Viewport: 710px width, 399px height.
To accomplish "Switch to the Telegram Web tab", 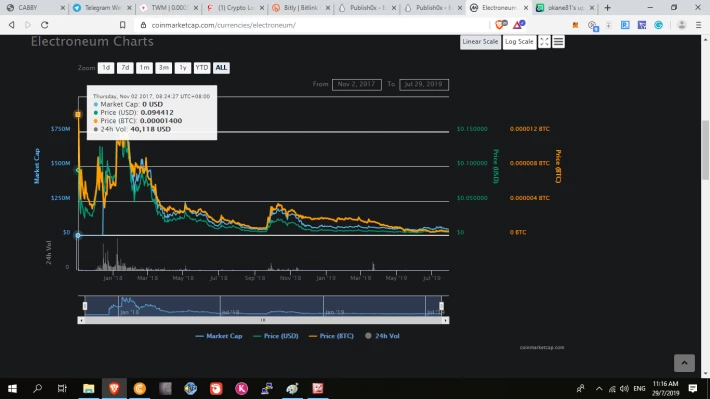I will pyautogui.click(x=102, y=8).
